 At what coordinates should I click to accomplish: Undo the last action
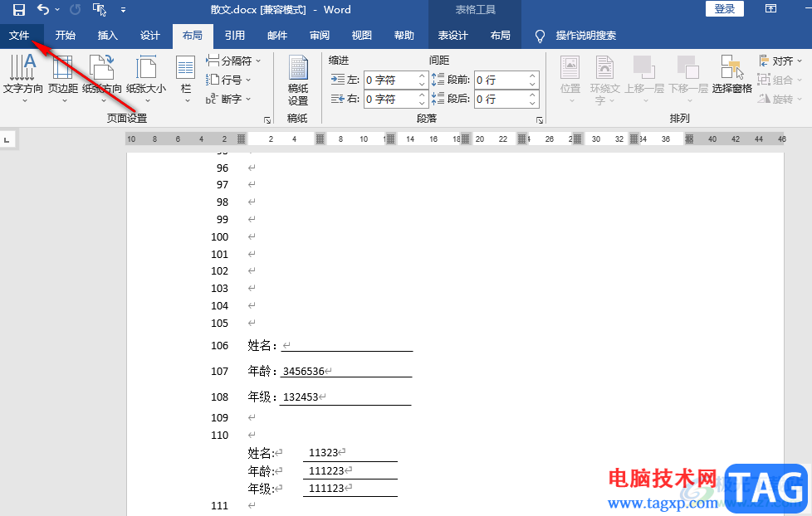click(x=43, y=9)
